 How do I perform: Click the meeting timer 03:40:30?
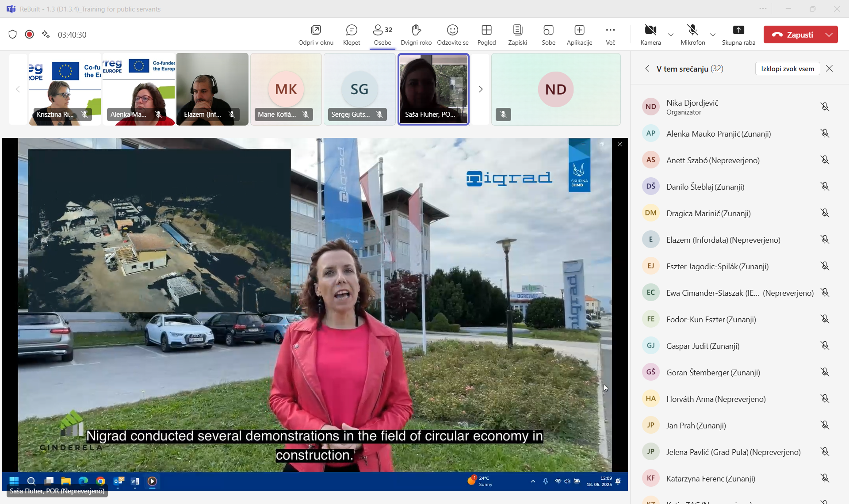(72, 35)
